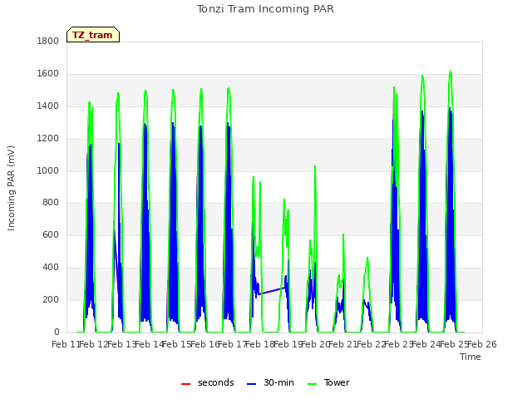Click the green Feb 19 spike near 1000

[x=315, y=167]
